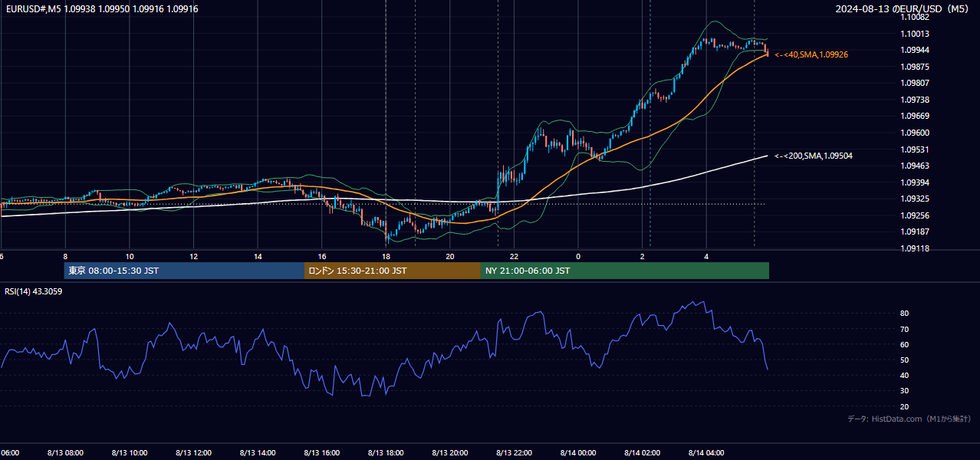Click hour label 16 under the price chart
The width and height of the screenshot is (980, 460).
point(322,257)
